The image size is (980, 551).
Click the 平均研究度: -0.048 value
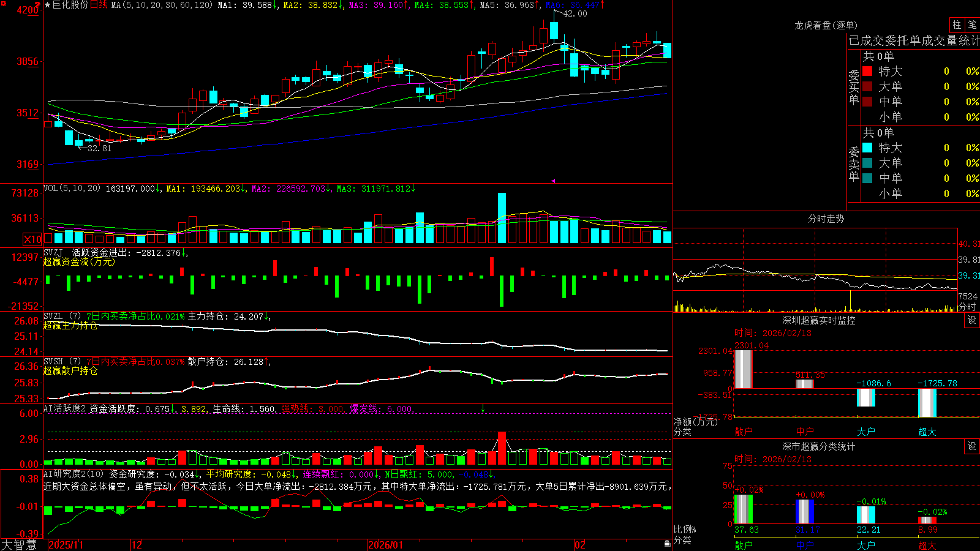click(x=252, y=474)
